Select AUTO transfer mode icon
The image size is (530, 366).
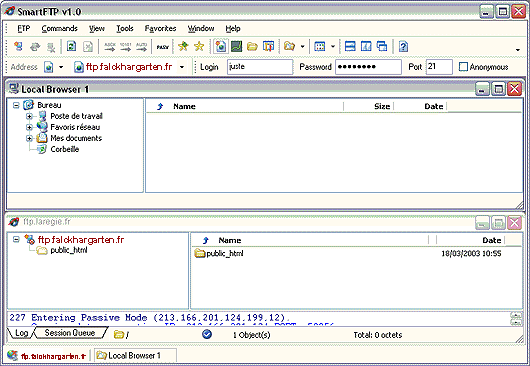tap(141, 46)
